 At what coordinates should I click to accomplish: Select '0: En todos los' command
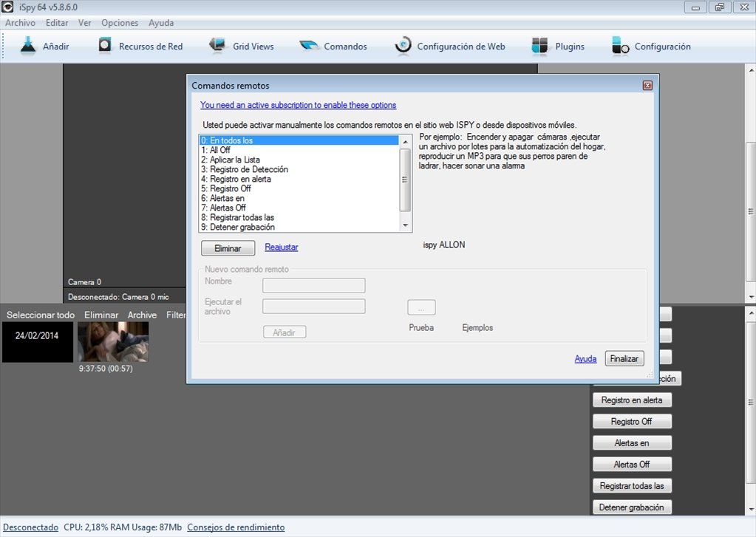(299, 140)
